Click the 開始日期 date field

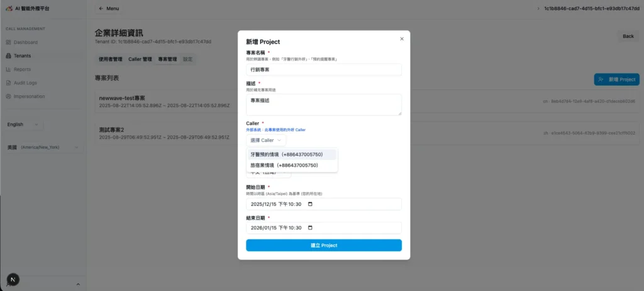pyautogui.click(x=324, y=204)
